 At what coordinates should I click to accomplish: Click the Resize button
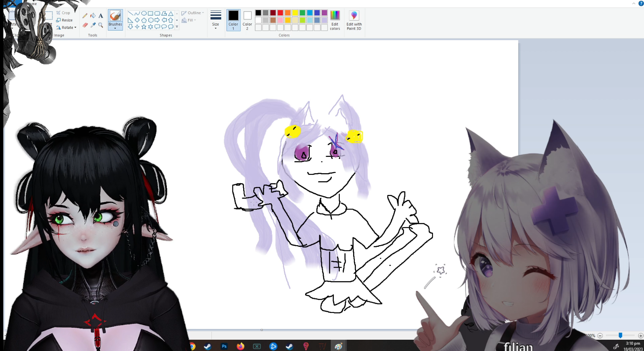[64, 20]
